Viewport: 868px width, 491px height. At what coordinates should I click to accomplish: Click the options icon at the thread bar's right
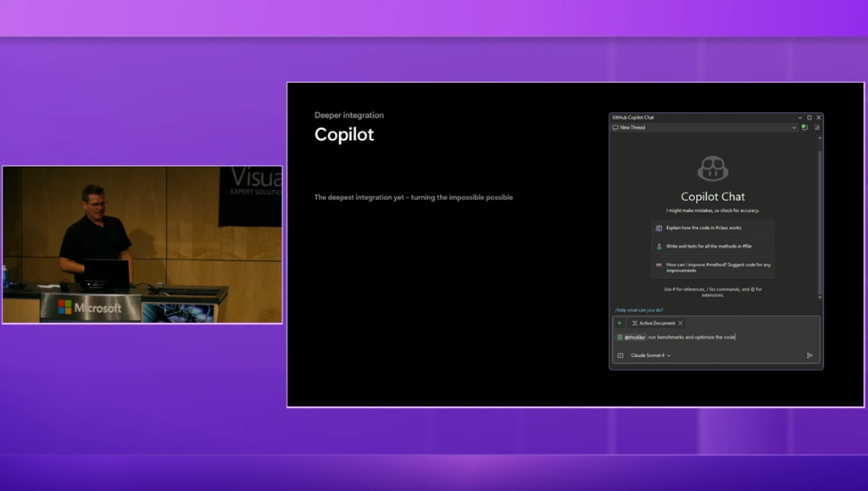pyautogui.click(x=817, y=127)
